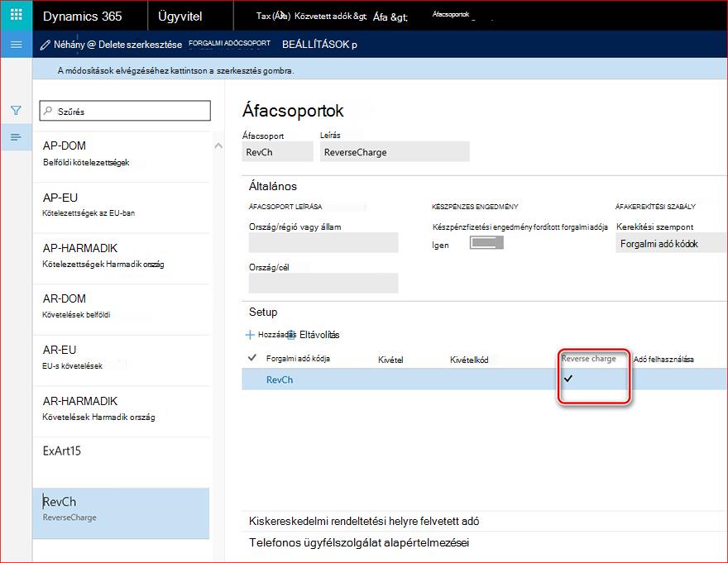Viewport: 728px width, 563px height.
Task: Toggle the Reverse charge checkmark for RevCh
Action: tap(568, 379)
